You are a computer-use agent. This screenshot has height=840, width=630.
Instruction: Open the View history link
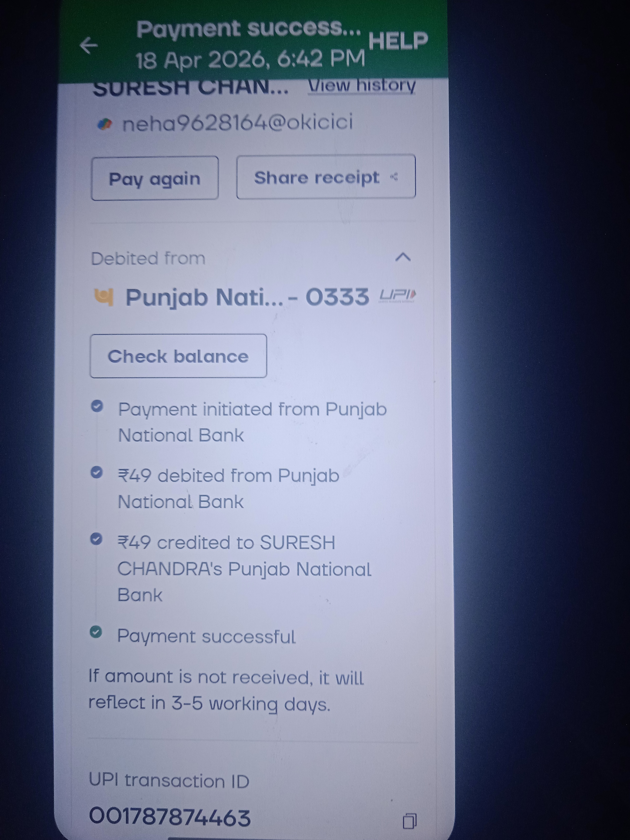pyautogui.click(x=362, y=86)
